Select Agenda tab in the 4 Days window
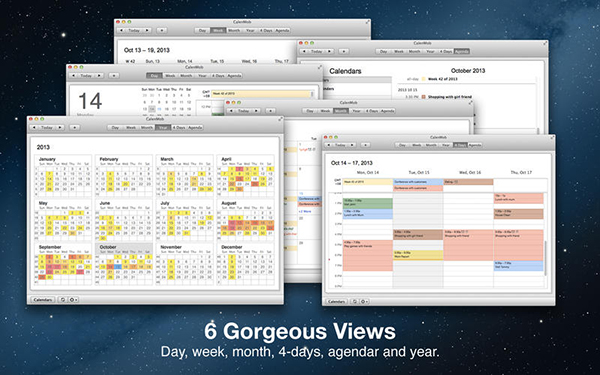Image resolution: width=600 pixels, height=375 pixels. click(475, 145)
